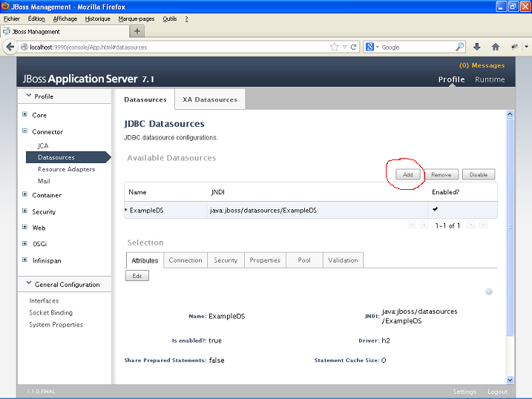Click the browser back arrow button
The image size is (532, 399).
[x=11, y=47]
